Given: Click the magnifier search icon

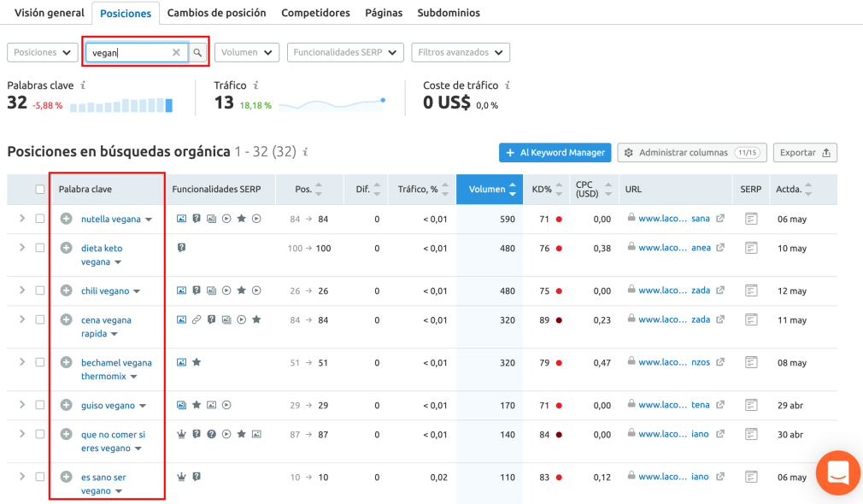Looking at the screenshot, I should coord(197,52).
